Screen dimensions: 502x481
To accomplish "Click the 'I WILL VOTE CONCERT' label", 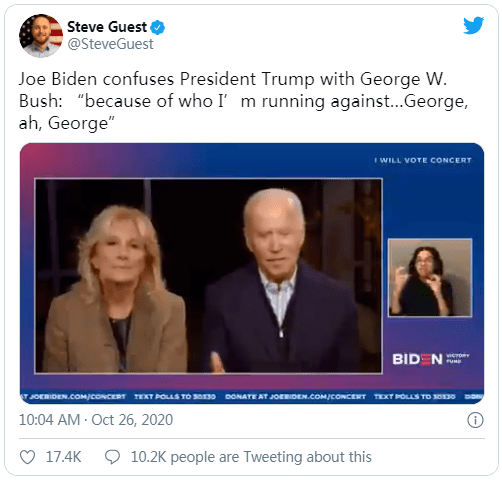I will pyautogui.click(x=423, y=160).
